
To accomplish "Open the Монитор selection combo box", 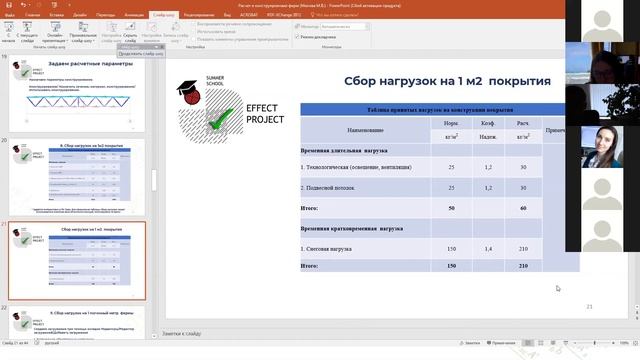I will 345,27.
